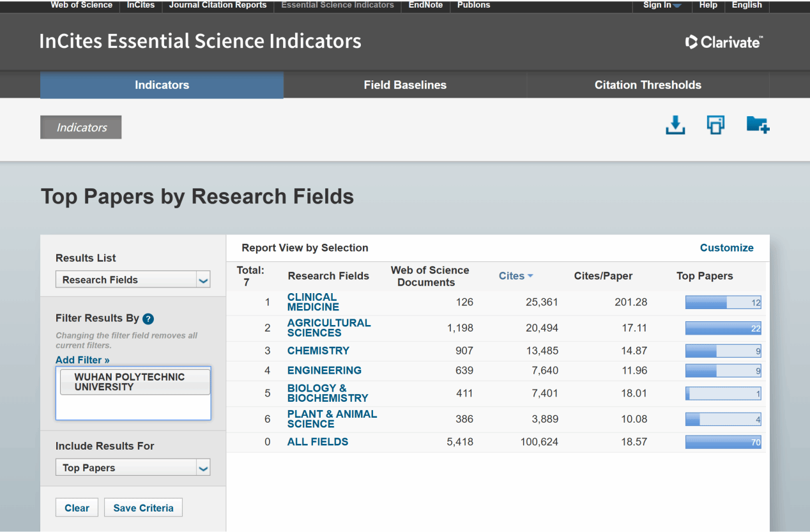Click the Biology & Biochemistry top papers bar
The image size is (810, 532).
pos(723,393)
